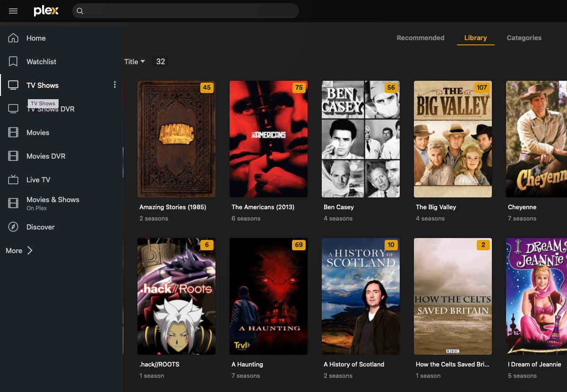Click 'How the Celts Saved Bri...' title

pos(452,364)
